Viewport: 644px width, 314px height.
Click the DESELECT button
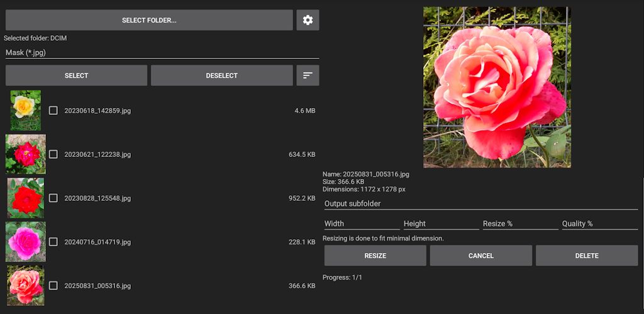(x=222, y=75)
